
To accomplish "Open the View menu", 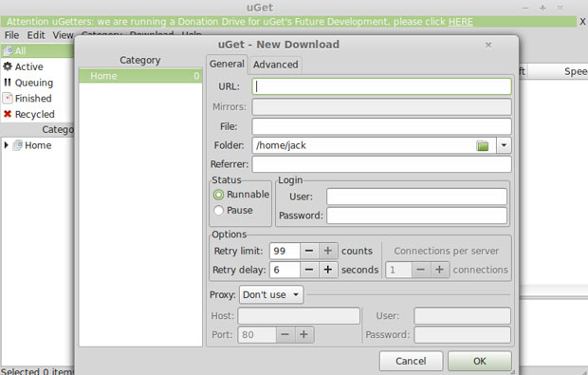I will 63,35.
